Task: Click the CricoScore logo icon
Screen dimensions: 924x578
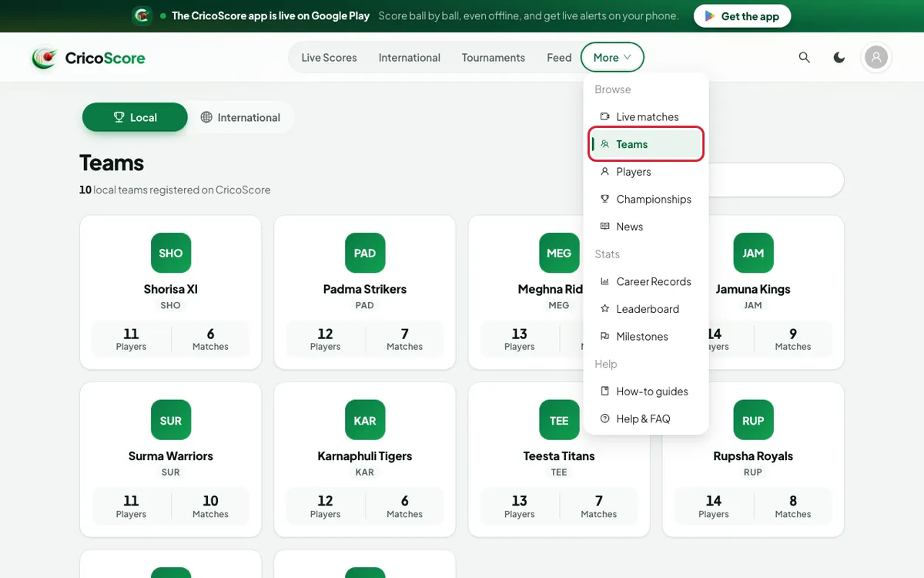Action: [x=45, y=58]
